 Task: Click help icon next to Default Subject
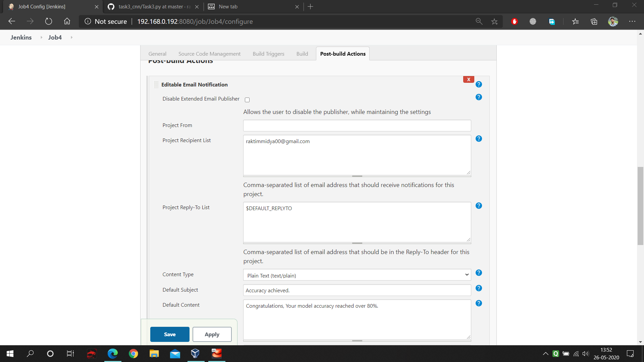[x=479, y=288]
